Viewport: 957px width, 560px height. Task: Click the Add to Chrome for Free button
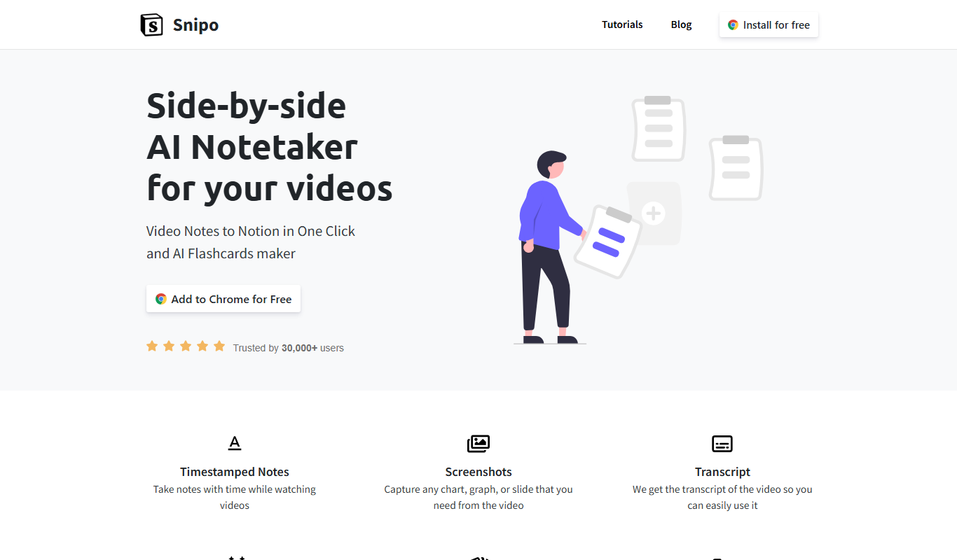[223, 299]
